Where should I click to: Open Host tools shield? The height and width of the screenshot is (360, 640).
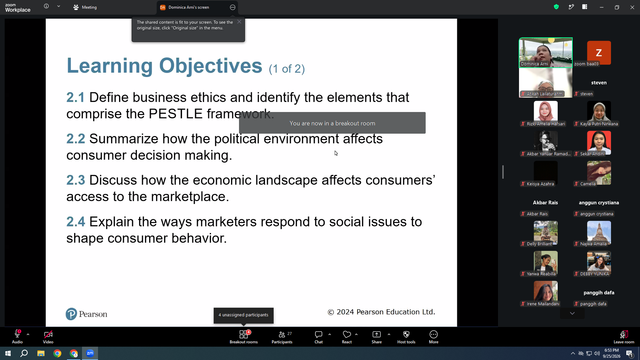click(406, 337)
